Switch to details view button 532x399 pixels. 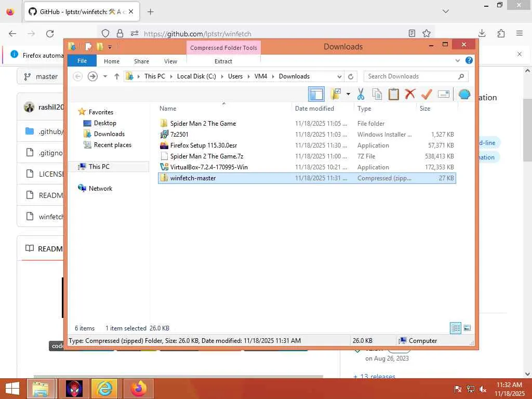(455, 328)
